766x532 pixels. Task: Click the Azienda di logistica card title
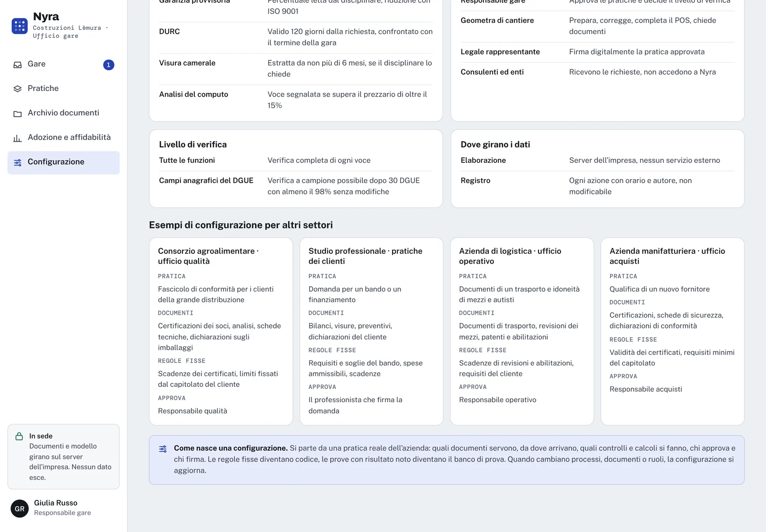click(510, 256)
